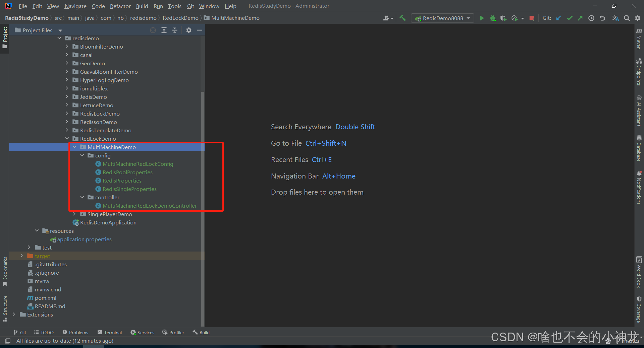Select MultiMachineRedLockConfig class
The height and width of the screenshot is (348, 644).
click(x=138, y=164)
